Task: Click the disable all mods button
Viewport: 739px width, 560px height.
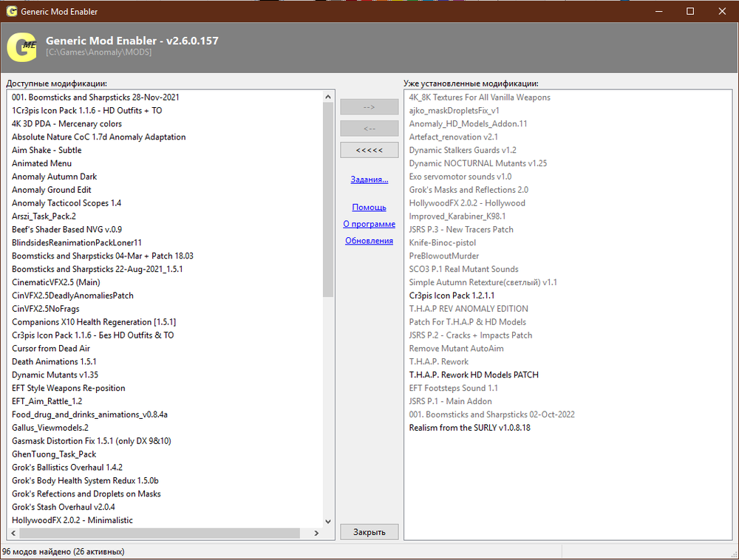Action: click(x=369, y=150)
